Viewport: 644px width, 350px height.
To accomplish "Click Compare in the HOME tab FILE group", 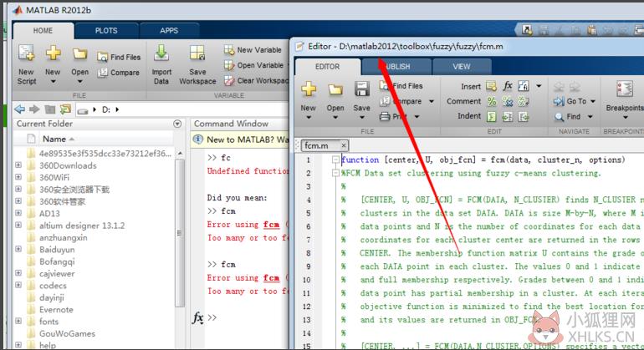I will click(119, 73).
